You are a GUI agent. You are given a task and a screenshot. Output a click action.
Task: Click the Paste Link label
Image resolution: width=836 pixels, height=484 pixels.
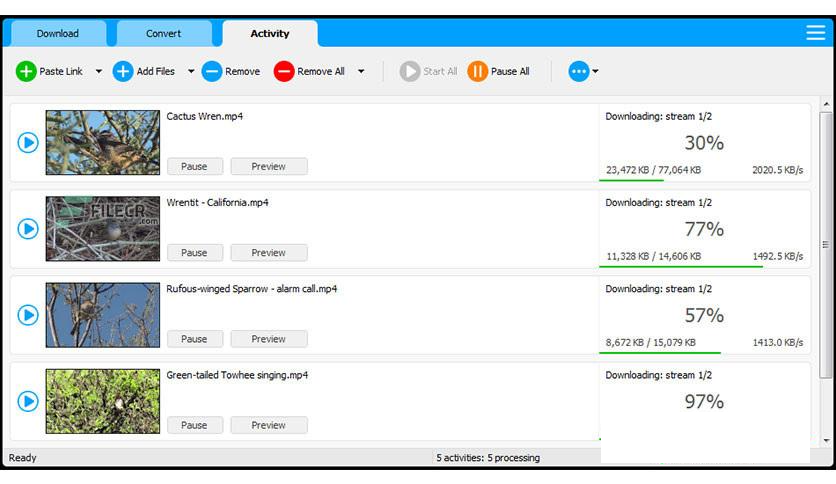tap(61, 71)
